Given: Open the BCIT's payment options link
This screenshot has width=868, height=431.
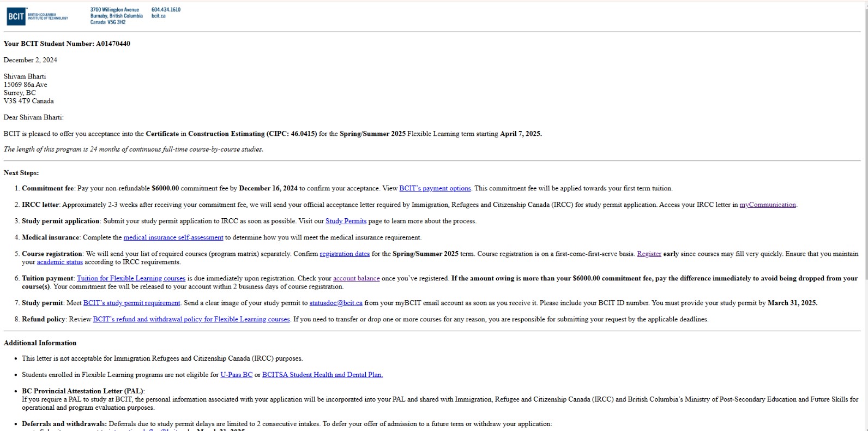Looking at the screenshot, I should click(435, 188).
